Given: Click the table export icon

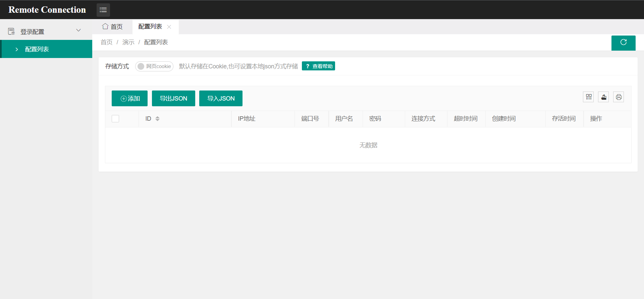Looking at the screenshot, I should (x=603, y=97).
